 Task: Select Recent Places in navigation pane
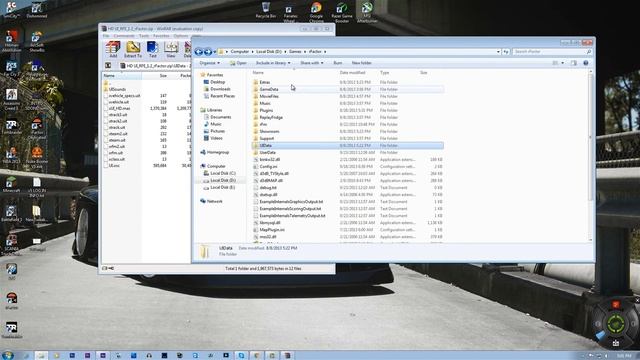pyautogui.click(x=219, y=96)
